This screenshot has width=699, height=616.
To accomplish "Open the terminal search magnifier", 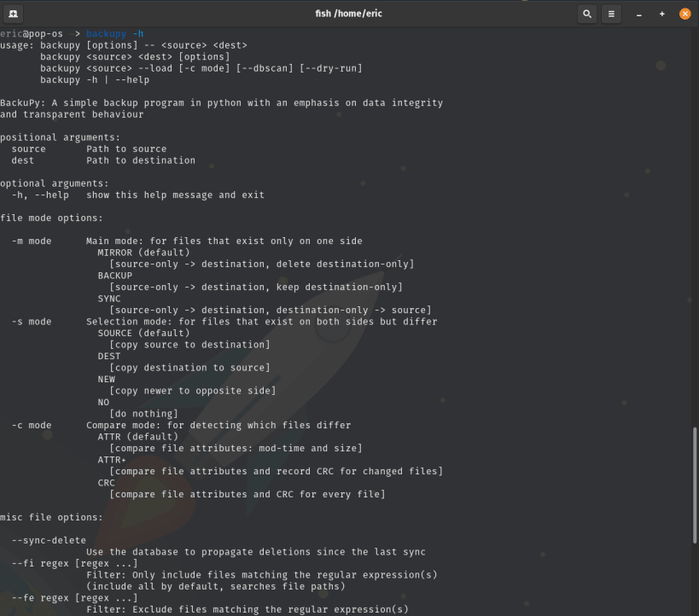I will (x=587, y=14).
